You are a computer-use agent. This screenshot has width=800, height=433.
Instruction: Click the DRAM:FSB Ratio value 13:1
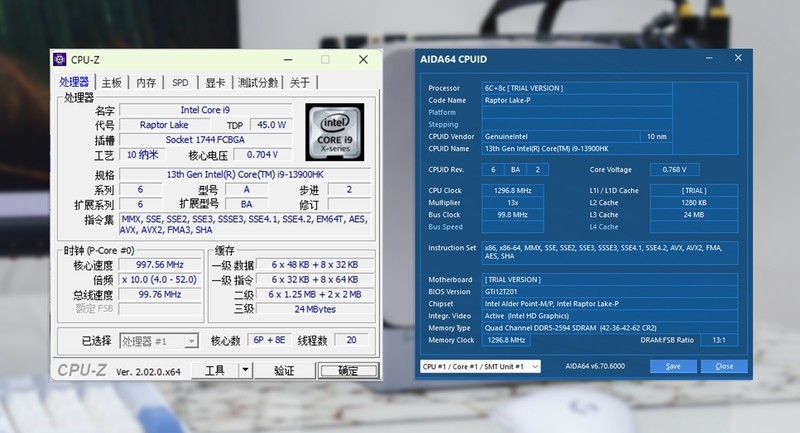coord(719,340)
